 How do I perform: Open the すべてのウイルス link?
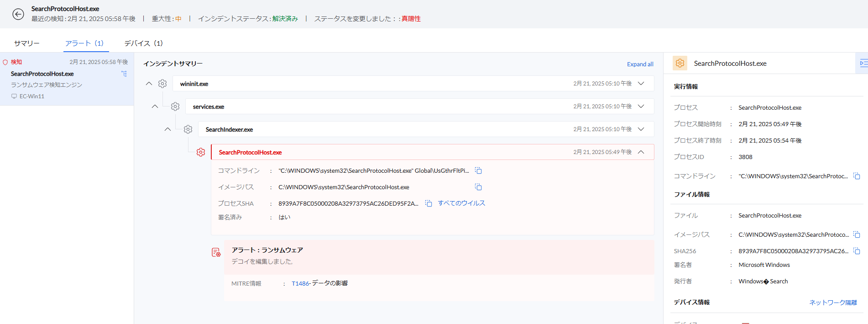click(461, 203)
